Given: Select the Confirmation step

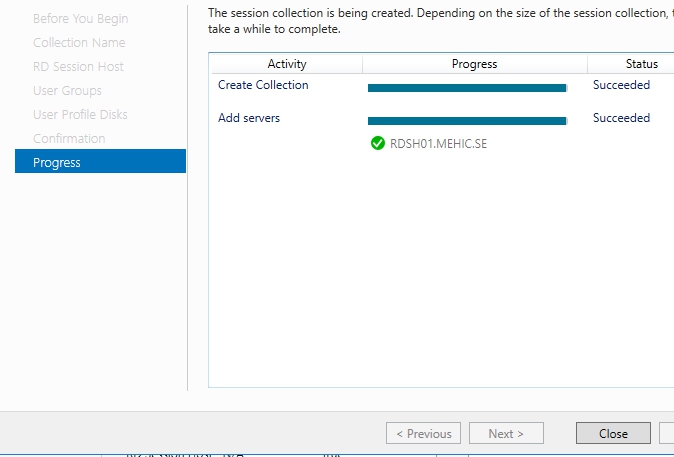Looking at the screenshot, I should [x=69, y=139].
